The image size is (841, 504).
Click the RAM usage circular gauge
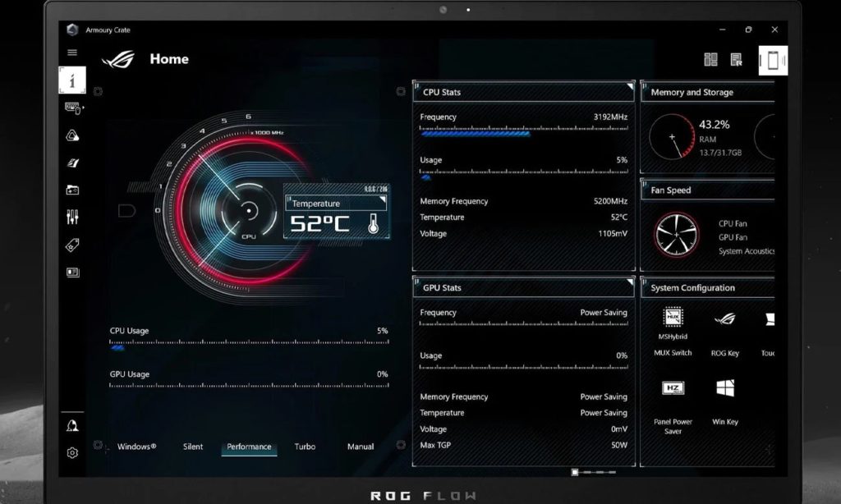point(672,137)
